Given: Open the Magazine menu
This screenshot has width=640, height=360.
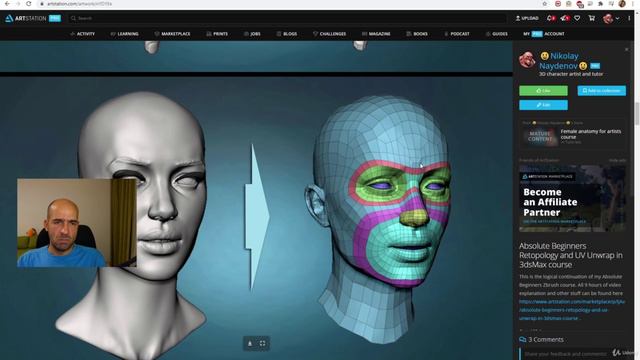Looking at the screenshot, I should click(376, 34).
